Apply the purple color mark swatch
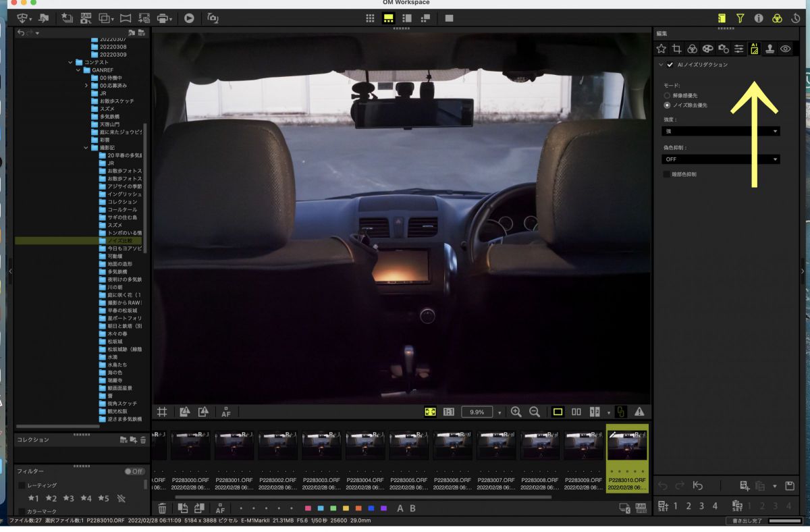The width and height of the screenshot is (810, 532). point(383,508)
